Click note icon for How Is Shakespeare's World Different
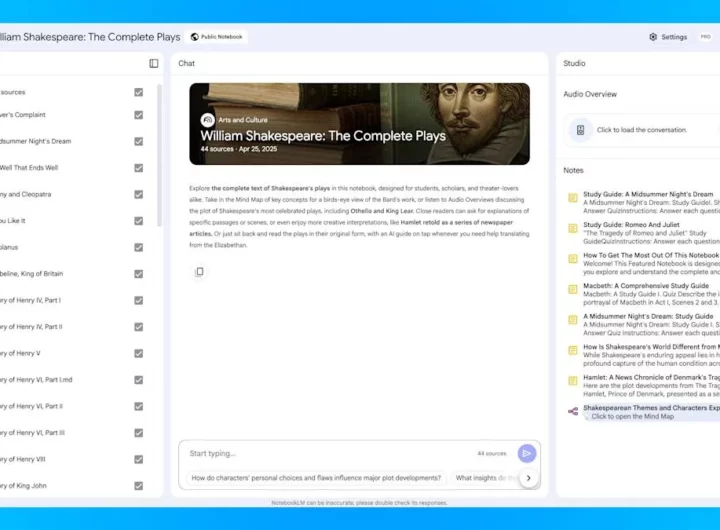This screenshot has height=530, width=720. click(573, 350)
